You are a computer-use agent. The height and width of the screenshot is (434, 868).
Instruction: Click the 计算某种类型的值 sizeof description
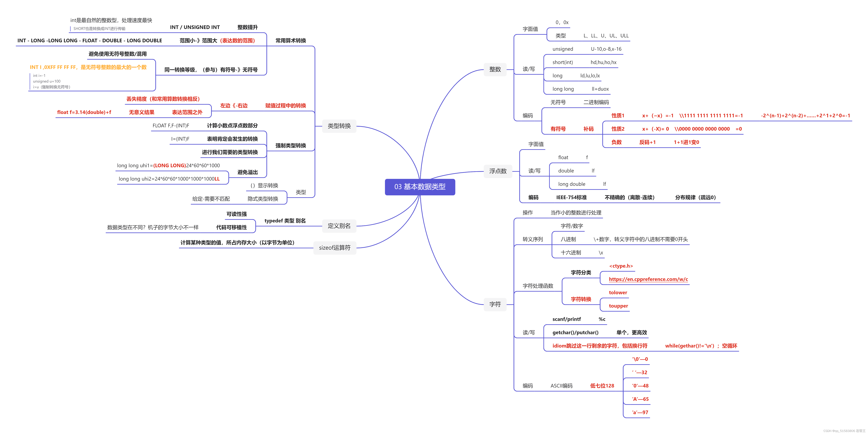[238, 243]
